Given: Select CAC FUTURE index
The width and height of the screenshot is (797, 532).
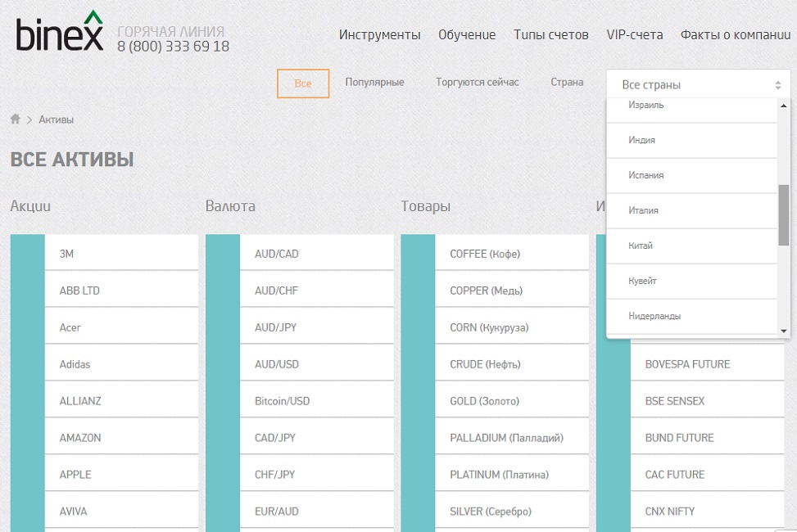Looking at the screenshot, I should (707, 473).
